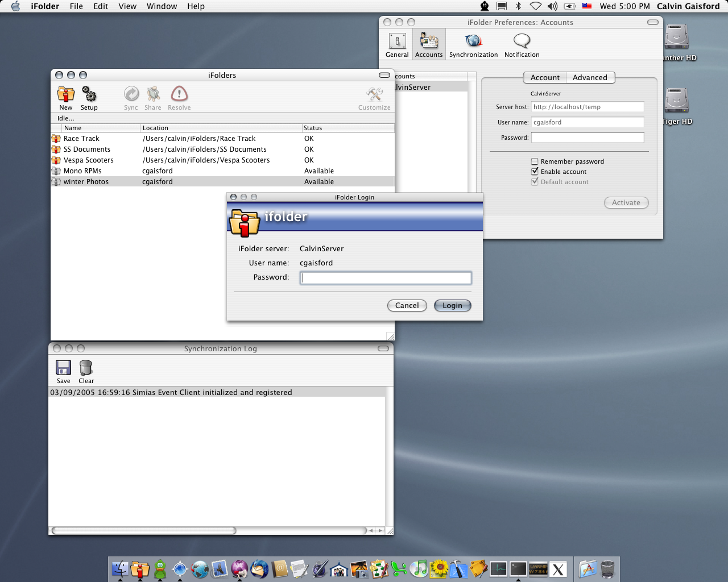Select the Simias Event Client log entry
Viewport: 728px width, 582px height.
[217, 393]
